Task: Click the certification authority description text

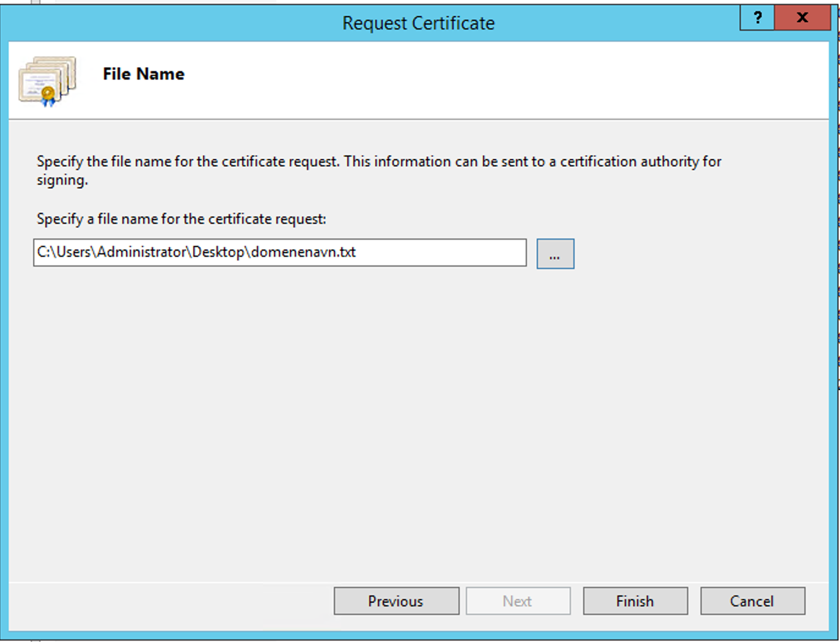Action: point(379,162)
